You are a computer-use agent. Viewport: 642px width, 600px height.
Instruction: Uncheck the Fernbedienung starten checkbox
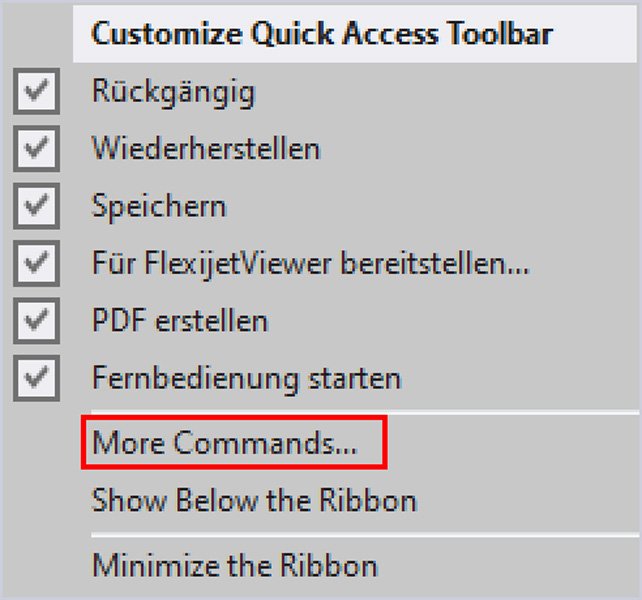point(37,380)
